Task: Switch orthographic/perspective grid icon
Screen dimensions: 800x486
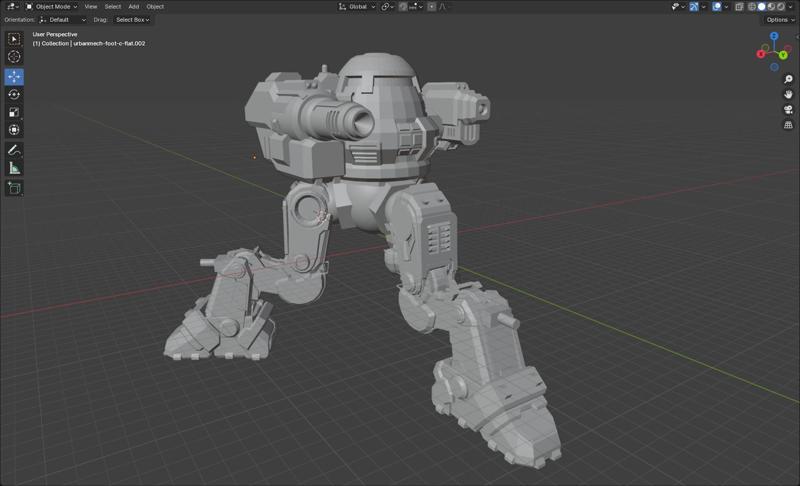Action: [788, 125]
